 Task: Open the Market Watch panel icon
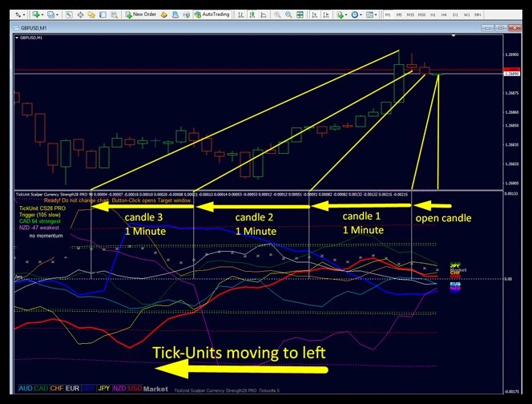tap(71, 14)
